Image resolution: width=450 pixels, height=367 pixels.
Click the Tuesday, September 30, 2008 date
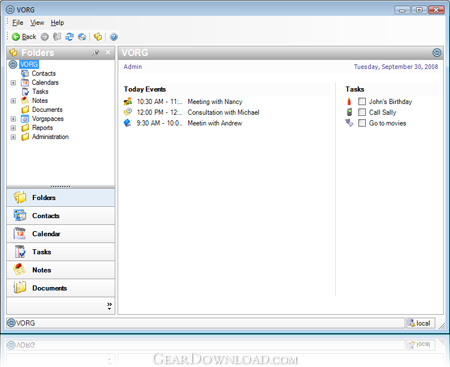click(396, 67)
